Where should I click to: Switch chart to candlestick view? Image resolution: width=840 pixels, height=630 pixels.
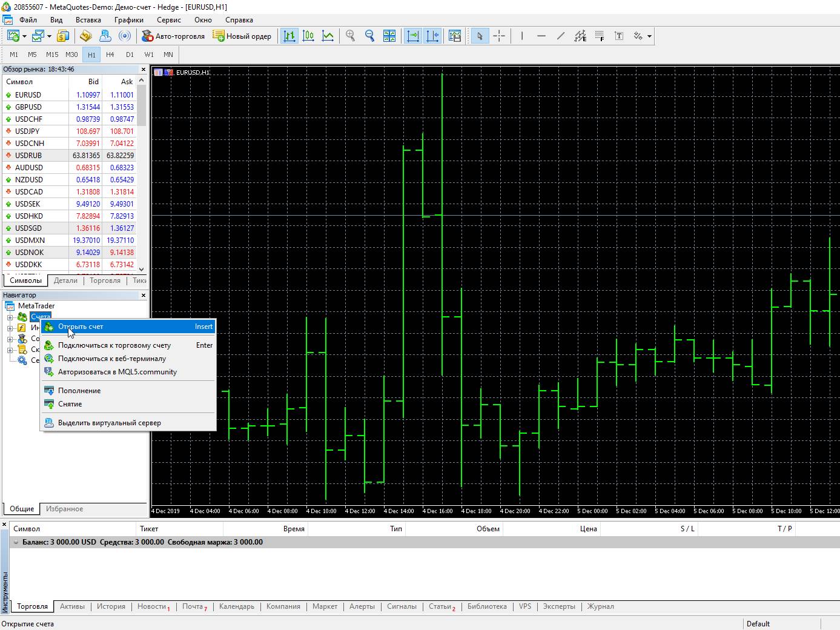(308, 36)
